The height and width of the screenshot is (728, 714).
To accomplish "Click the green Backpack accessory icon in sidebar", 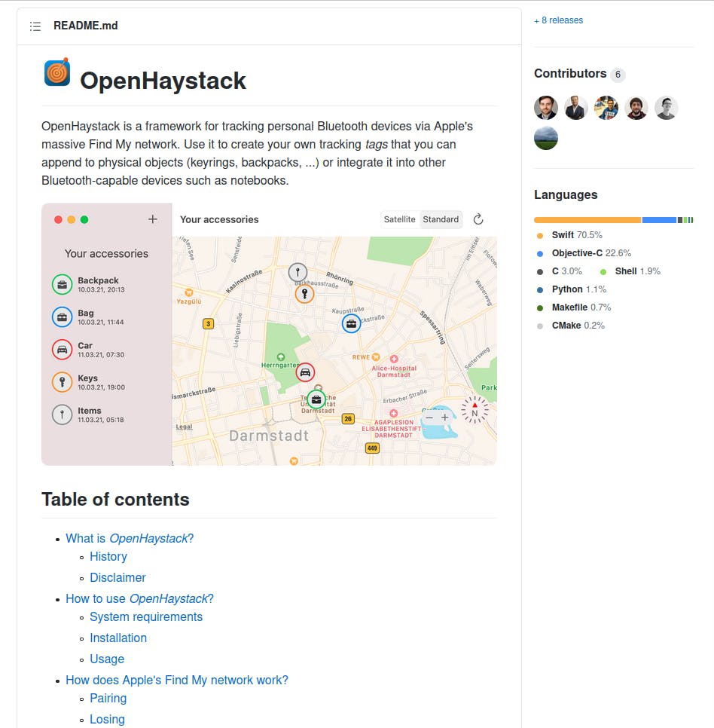I will [x=62, y=285].
